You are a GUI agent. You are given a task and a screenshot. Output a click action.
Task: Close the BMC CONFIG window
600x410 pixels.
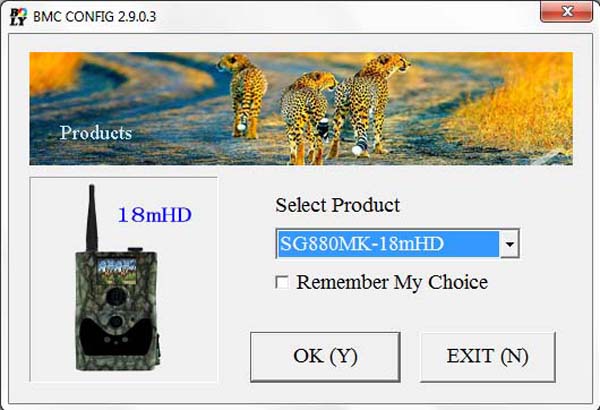[x=566, y=11]
